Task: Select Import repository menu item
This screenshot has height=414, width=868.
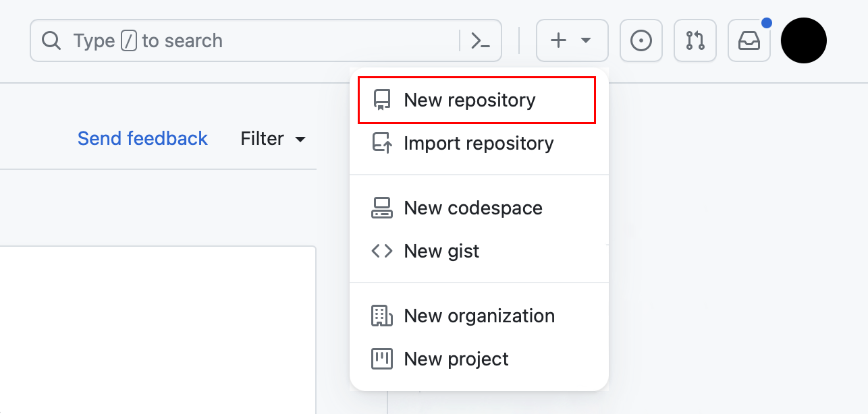Action: pyautogui.click(x=479, y=144)
